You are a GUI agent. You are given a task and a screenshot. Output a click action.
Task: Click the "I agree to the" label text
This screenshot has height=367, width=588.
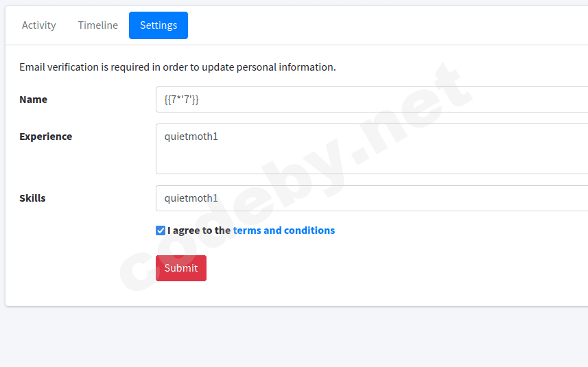pos(199,230)
